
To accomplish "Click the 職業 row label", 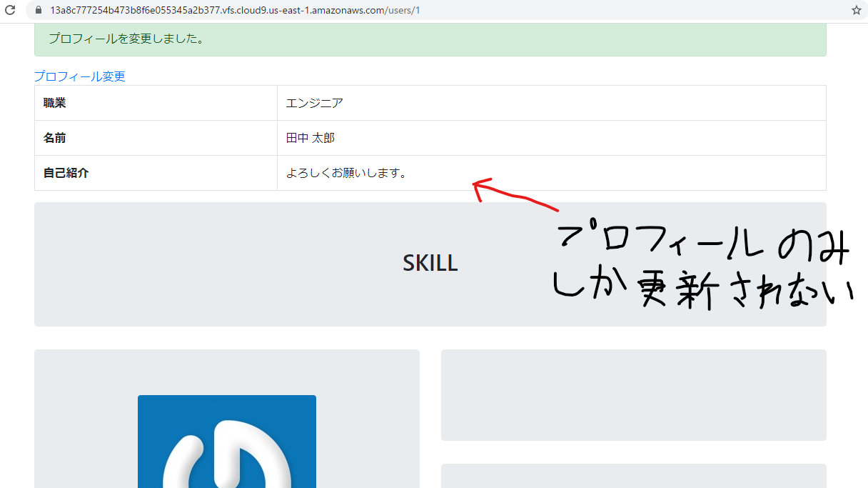I will click(54, 102).
